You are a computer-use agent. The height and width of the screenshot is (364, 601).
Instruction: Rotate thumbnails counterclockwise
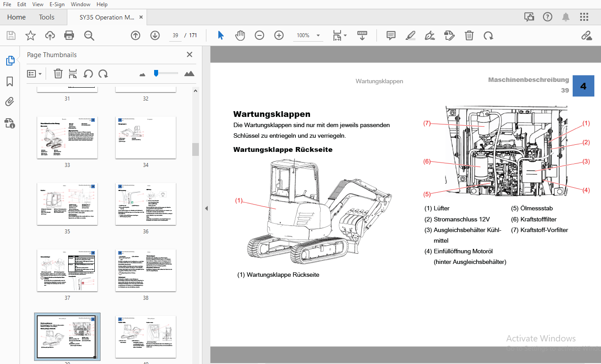[x=88, y=74]
